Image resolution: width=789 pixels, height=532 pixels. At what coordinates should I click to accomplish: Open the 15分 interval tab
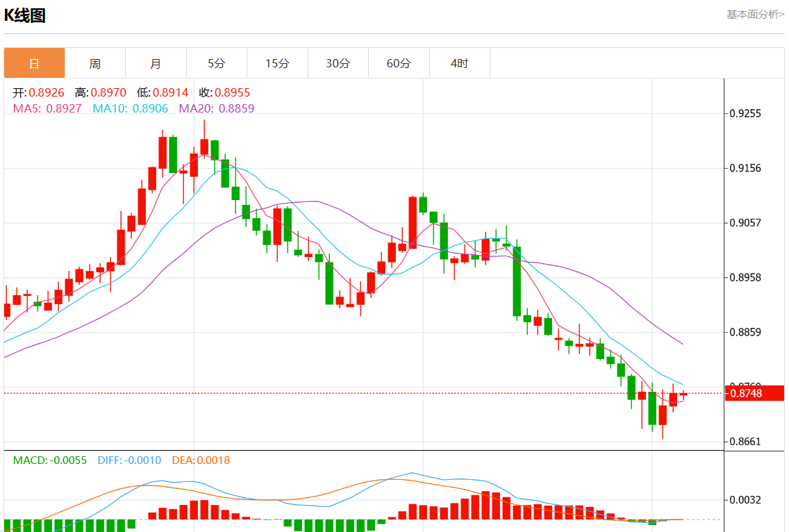point(277,63)
